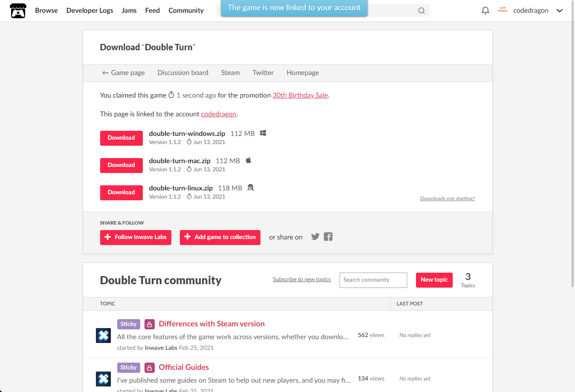The width and height of the screenshot is (575, 392).
Task: Click the codedragon username
Action: tap(531, 10)
